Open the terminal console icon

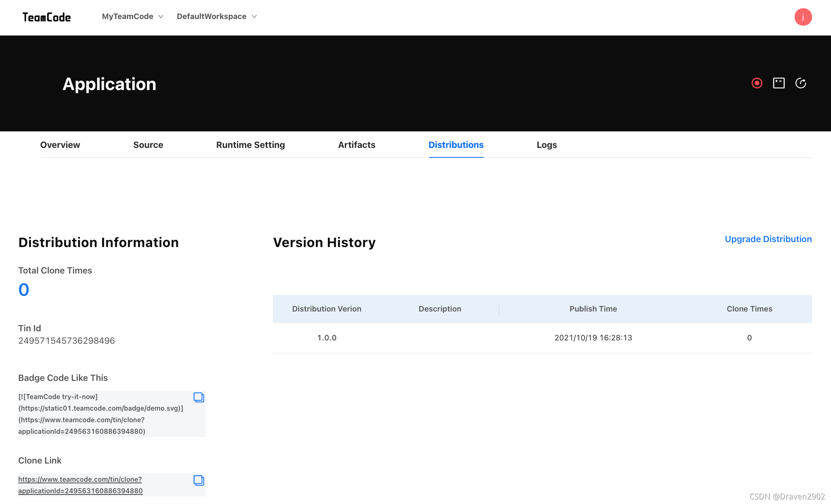[x=778, y=83]
